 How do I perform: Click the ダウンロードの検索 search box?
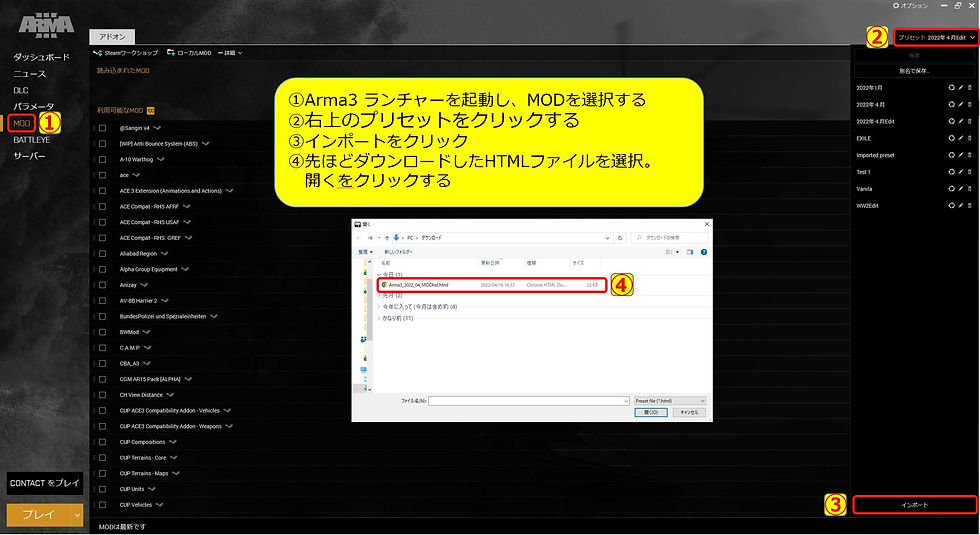tap(669, 238)
